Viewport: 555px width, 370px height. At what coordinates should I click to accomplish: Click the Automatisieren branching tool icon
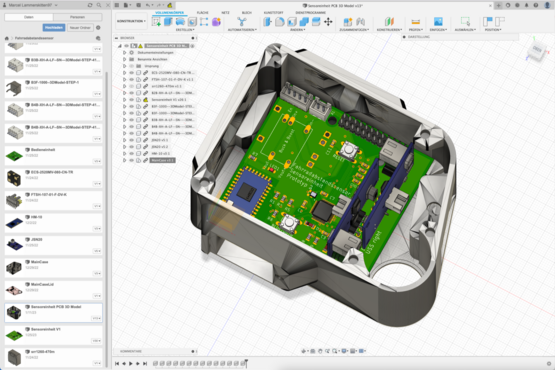coord(242,22)
